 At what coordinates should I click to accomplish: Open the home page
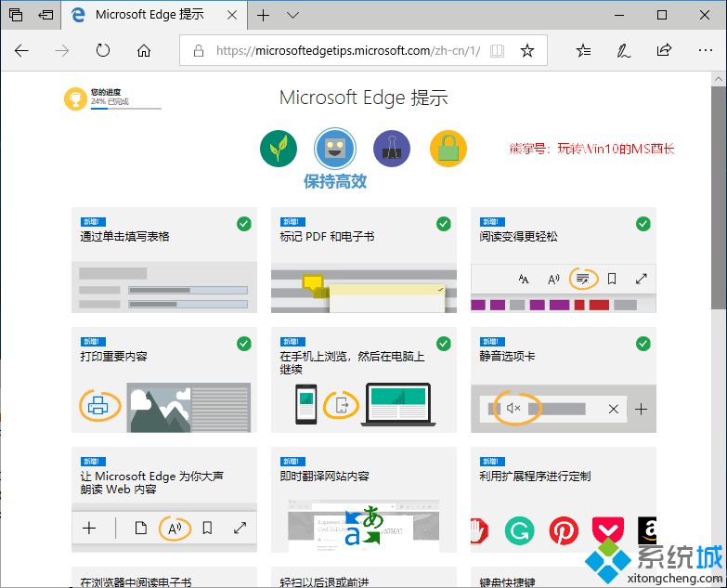click(x=144, y=50)
